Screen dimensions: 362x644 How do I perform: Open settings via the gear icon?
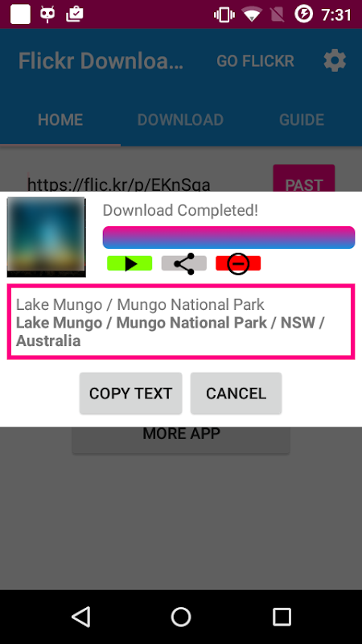pyautogui.click(x=335, y=61)
